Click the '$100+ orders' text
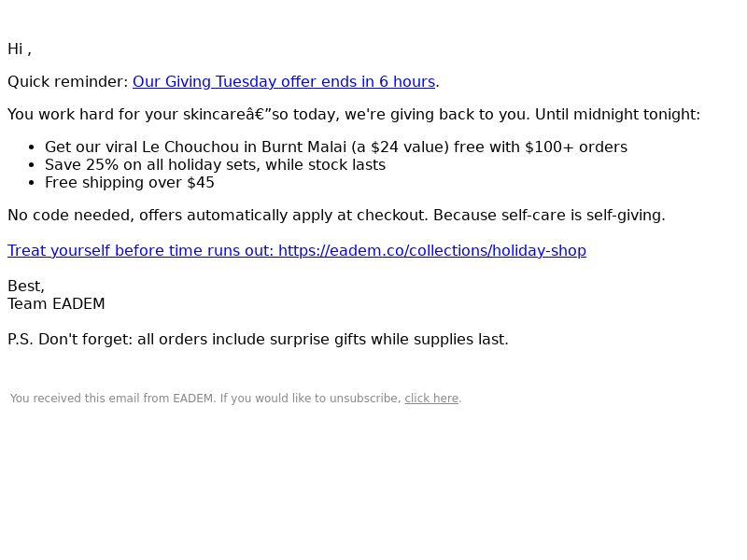 (576, 147)
